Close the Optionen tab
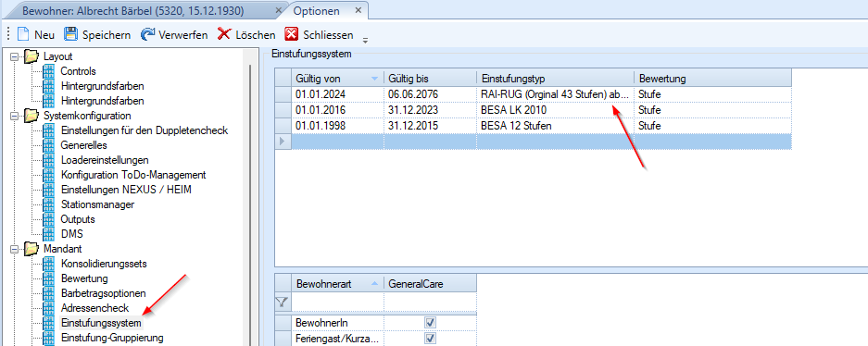Viewport: 868px width, 346px height. tap(359, 10)
